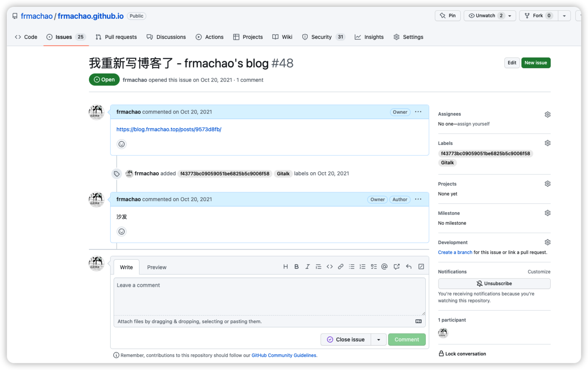The image size is (588, 370).
Task: Click the green Comment button
Action: point(406,340)
